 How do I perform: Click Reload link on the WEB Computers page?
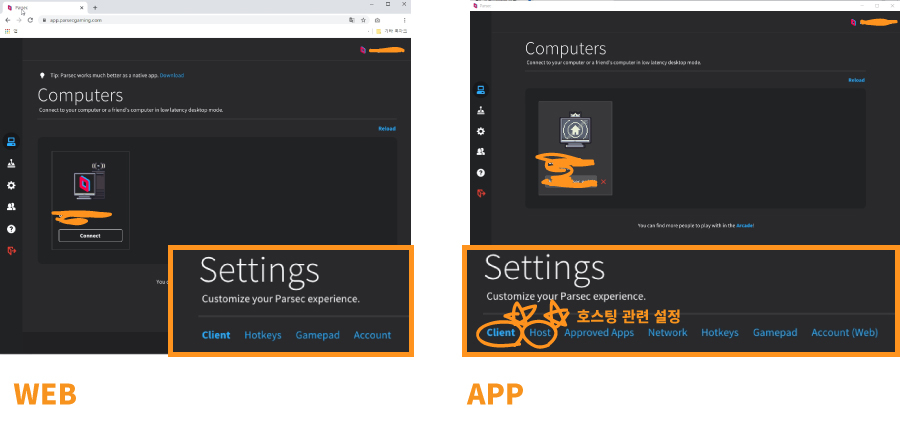pyautogui.click(x=387, y=129)
